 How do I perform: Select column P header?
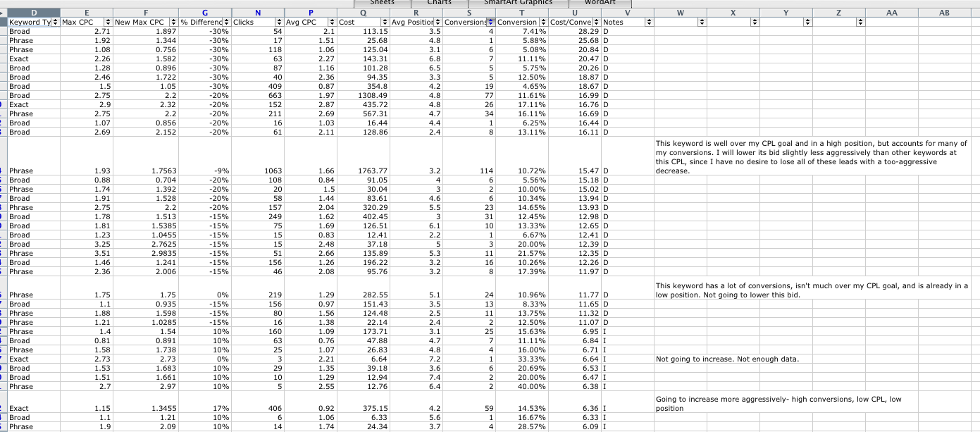click(x=311, y=13)
